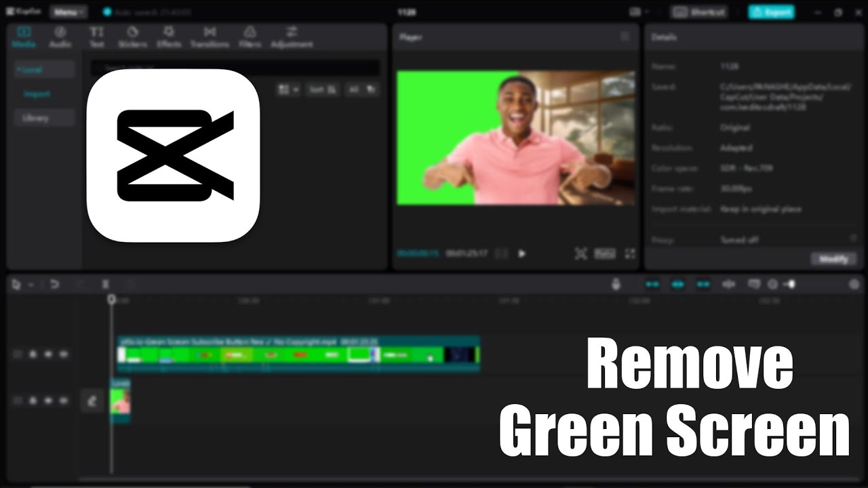Open the Player panel menu icon

[625, 37]
